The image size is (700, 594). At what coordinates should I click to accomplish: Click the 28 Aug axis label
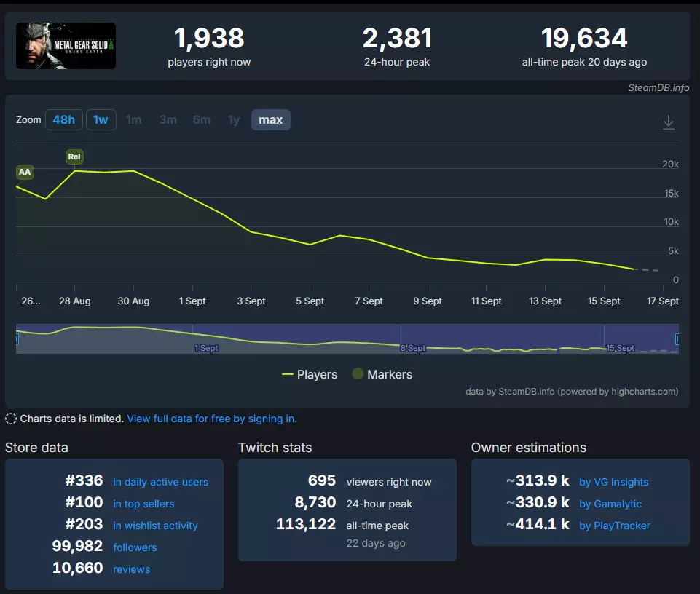tap(74, 301)
